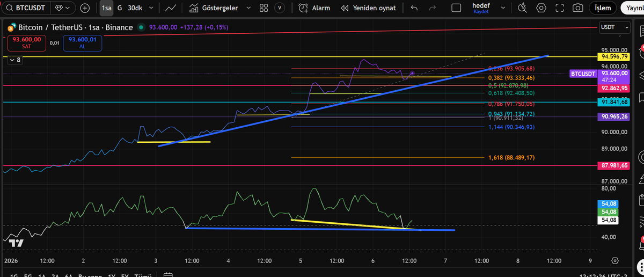Viewport: 644px width, 277px height.
Task: Undo the last chart action
Action: coord(414,8)
